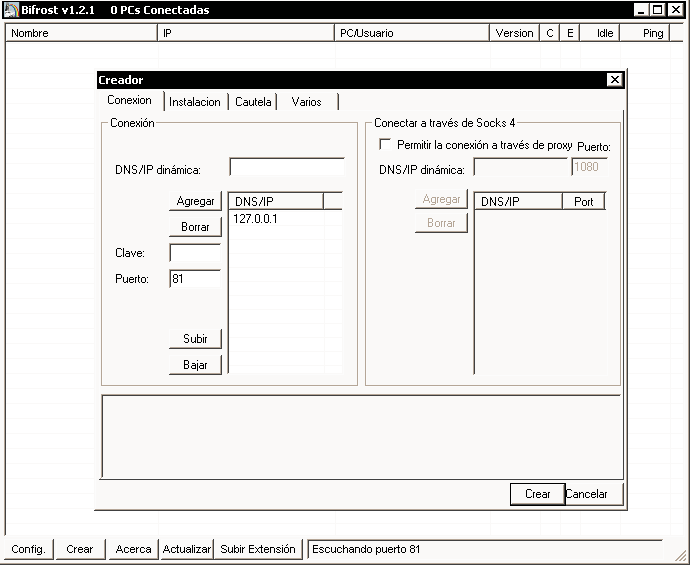Click the Actualizar button
Screen dimensions: 690x565
coord(187,549)
